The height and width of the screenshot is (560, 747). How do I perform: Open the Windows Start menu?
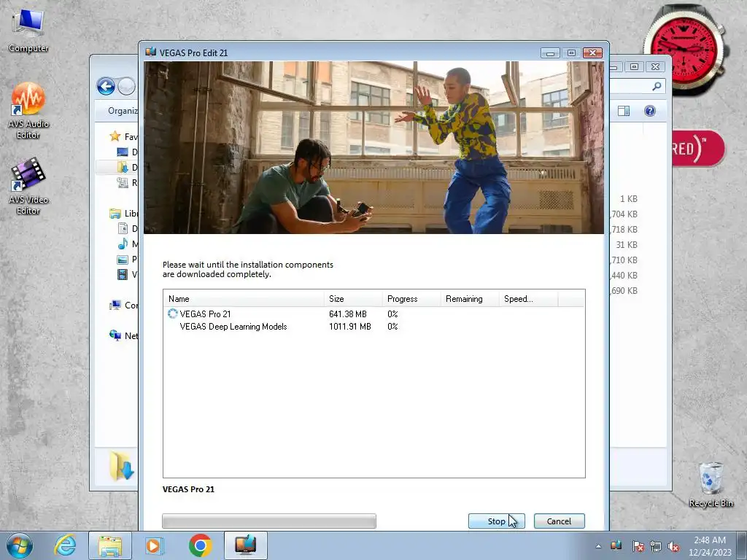(20, 545)
